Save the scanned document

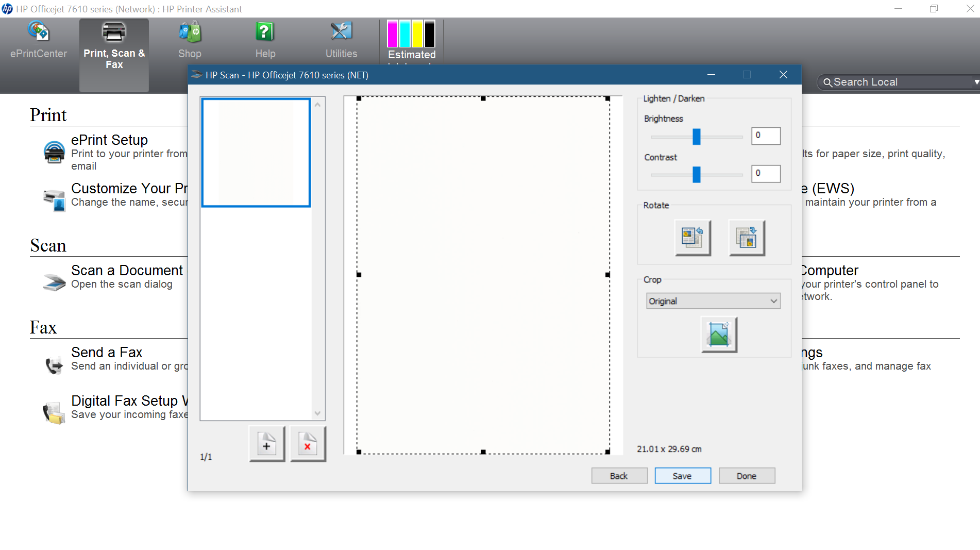682,475
